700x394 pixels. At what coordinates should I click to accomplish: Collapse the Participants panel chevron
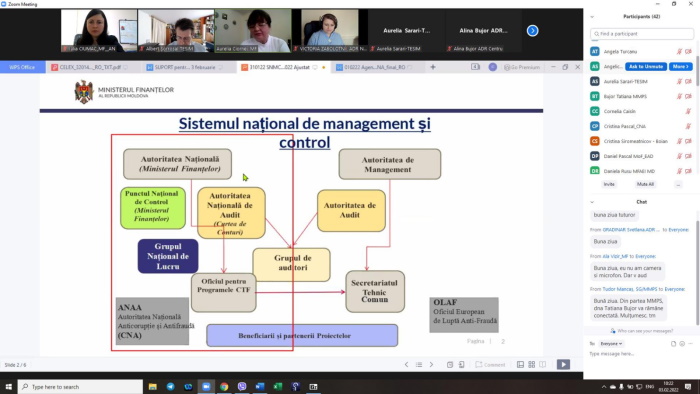[592, 17]
